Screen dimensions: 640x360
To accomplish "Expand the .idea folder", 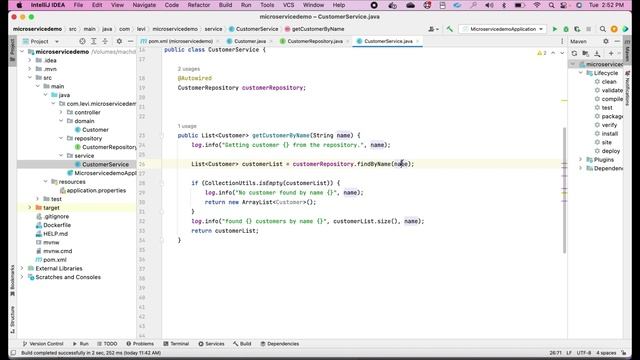I will pos(30,60).
